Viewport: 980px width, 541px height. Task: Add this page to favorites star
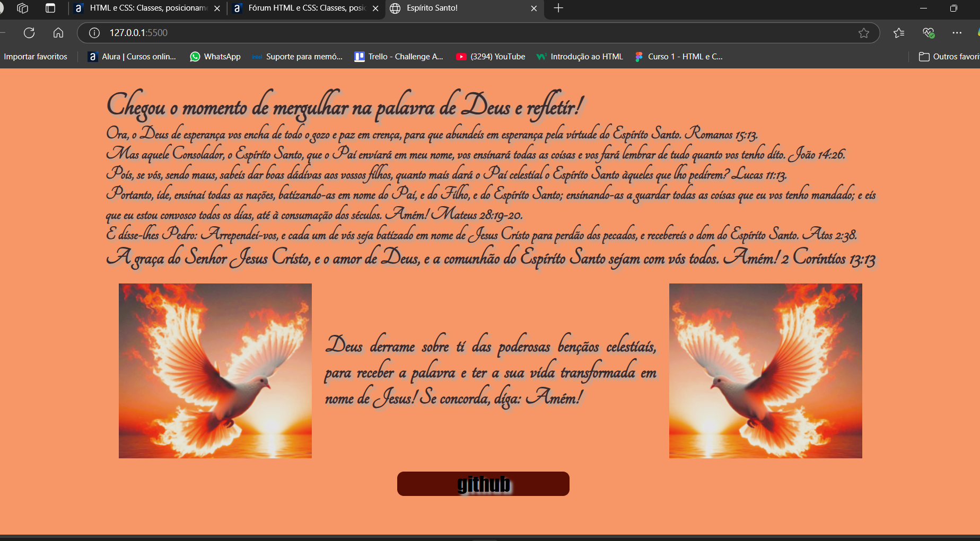tap(864, 33)
